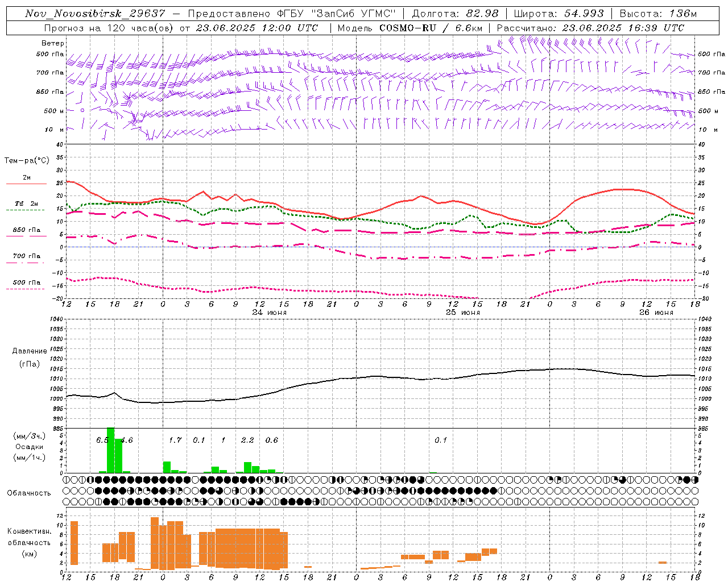Click the 500 гПа label in temperature legend
Screen dimensions: 728x582
click(27, 282)
